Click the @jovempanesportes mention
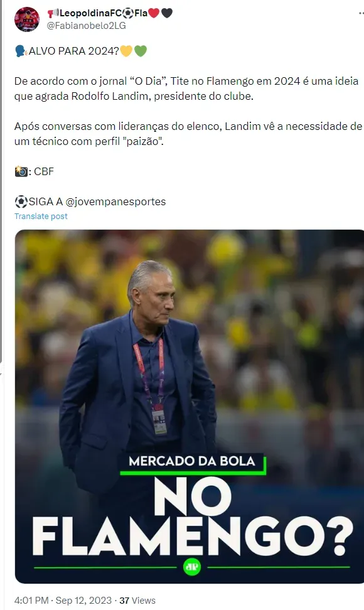The image size is (364, 610). pyautogui.click(x=115, y=201)
